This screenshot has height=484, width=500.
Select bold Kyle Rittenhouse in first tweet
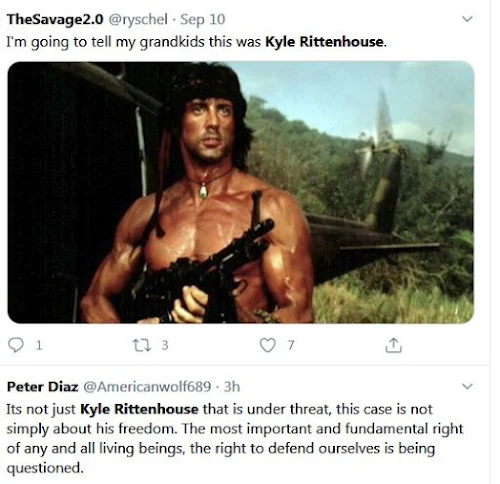324,42
